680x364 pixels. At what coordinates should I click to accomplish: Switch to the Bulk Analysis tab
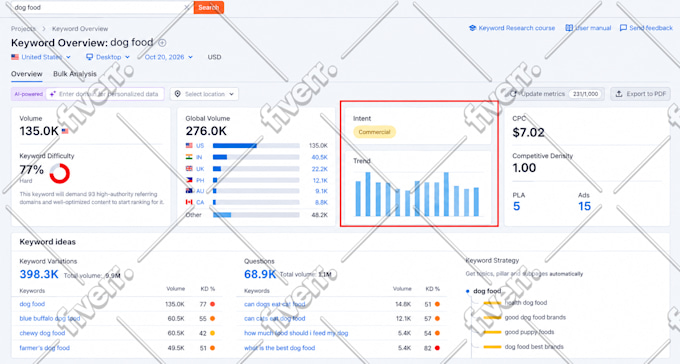[x=75, y=74]
